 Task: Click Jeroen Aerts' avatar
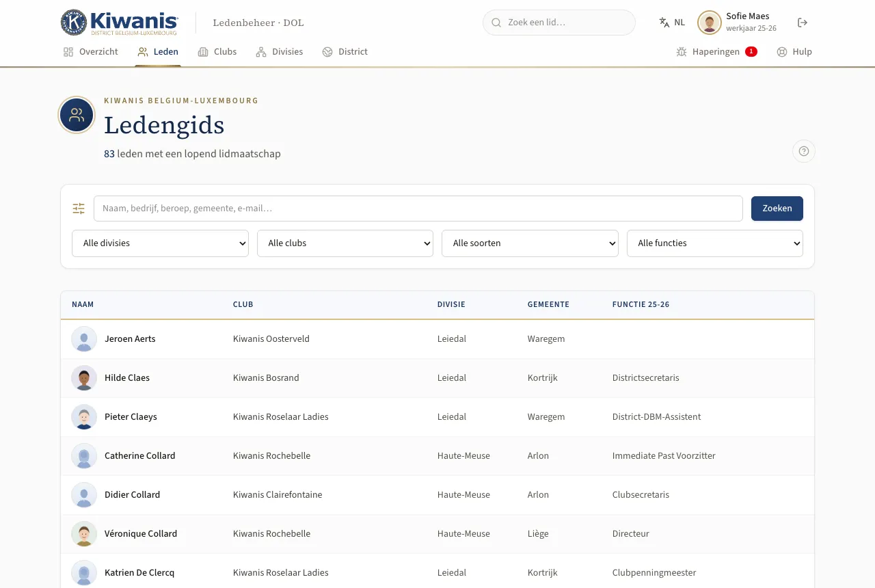tap(84, 339)
